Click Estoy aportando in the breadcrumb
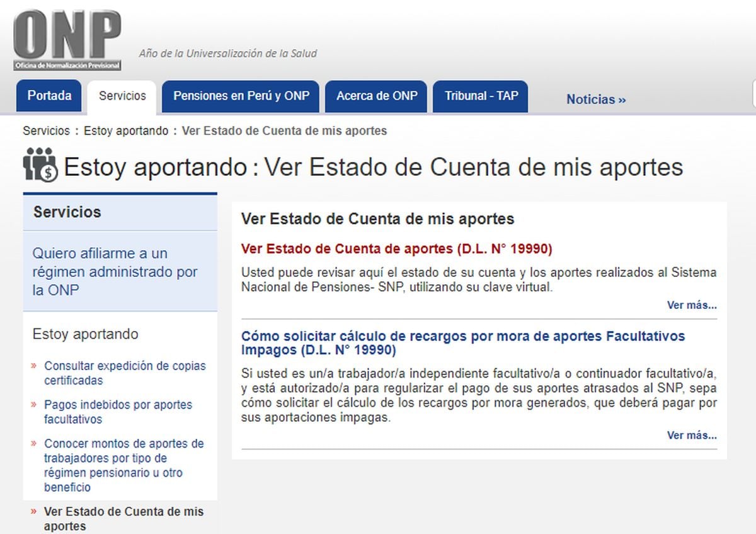This screenshot has height=534, width=756. [x=126, y=131]
